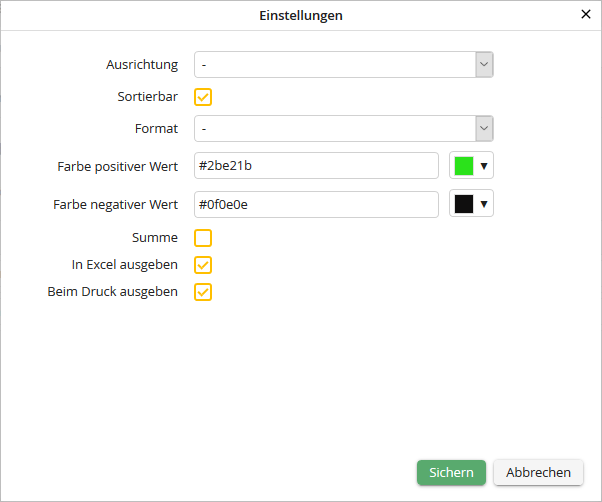Close the Einstellungen dialog with X
The image size is (602, 502).
click(586, 15)
